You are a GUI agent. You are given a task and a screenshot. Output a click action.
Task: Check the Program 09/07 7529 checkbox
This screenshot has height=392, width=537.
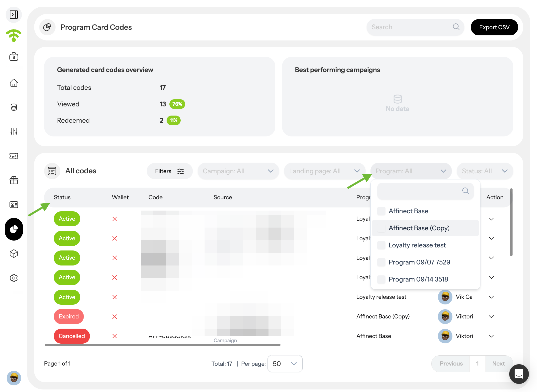pos(381,262)
